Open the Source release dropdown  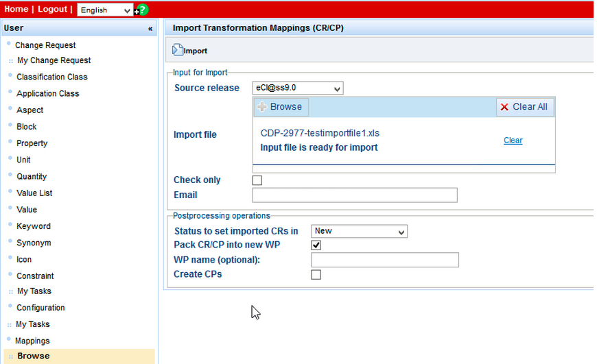(x=298, y=88)
